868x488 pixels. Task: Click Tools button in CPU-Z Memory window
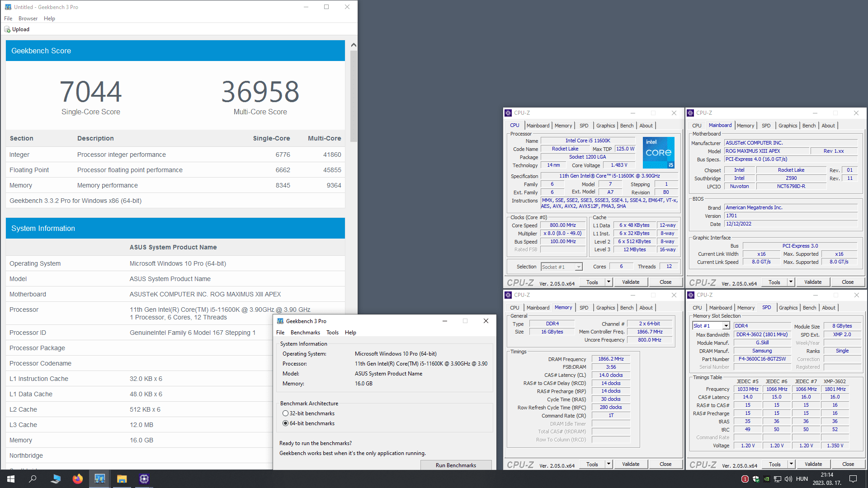[592, 464]
